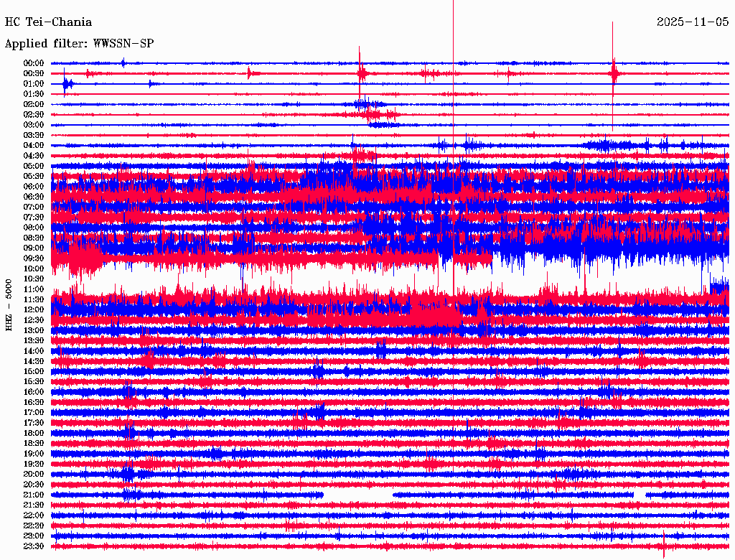Click the 00:30 time label
Viewport: 735px width, 560px height.
pyautogui.click(x=34, y=73)
